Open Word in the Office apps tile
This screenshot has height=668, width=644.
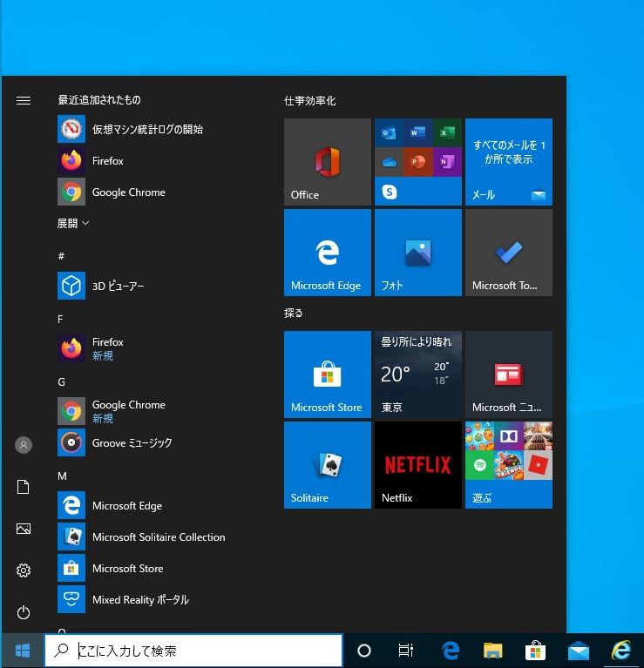click(x=418, y=133)
